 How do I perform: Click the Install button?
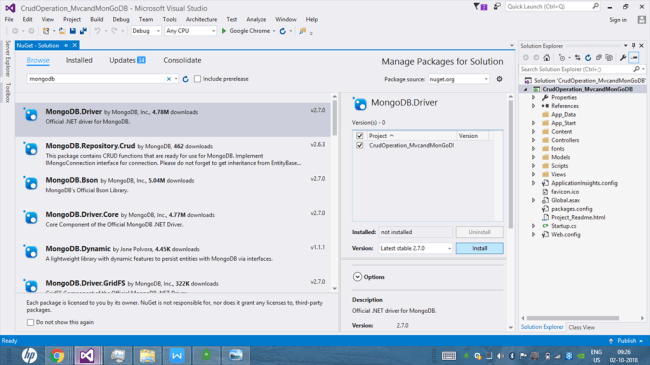tap(480, 248)
